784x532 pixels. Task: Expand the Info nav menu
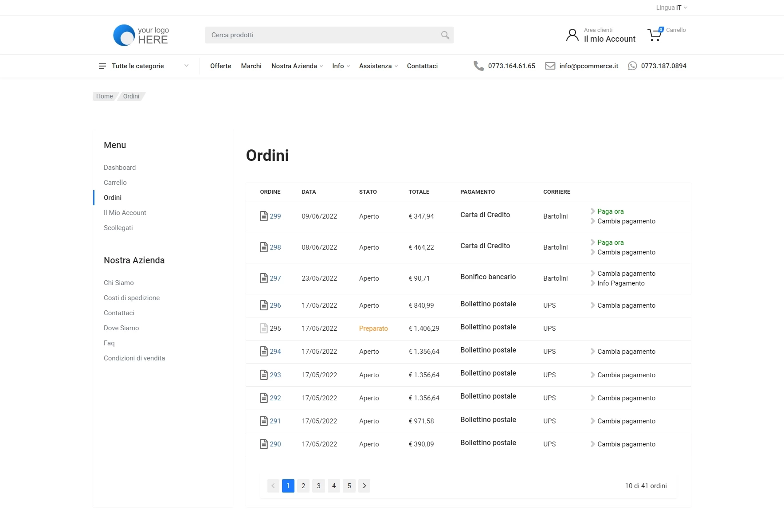click(x=341, y=66)
